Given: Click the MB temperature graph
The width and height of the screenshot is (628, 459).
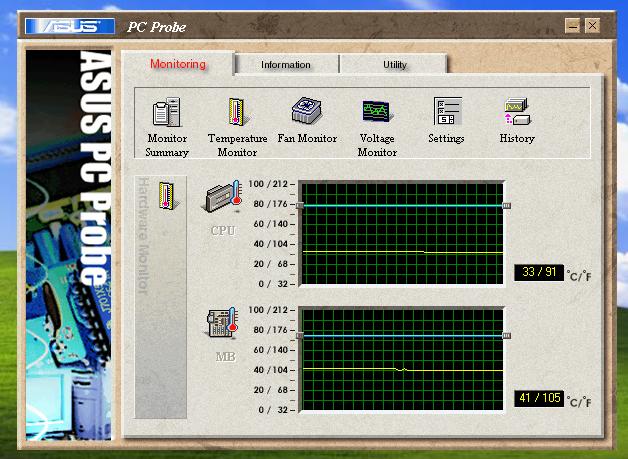Looking at the screenshot, I should tap(403, 360).
